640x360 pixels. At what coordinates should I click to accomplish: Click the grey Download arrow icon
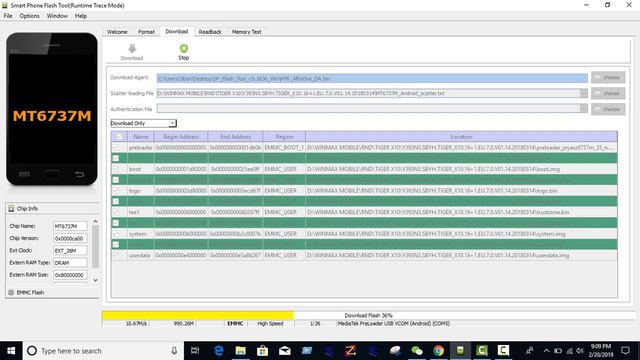click(132, 49)
